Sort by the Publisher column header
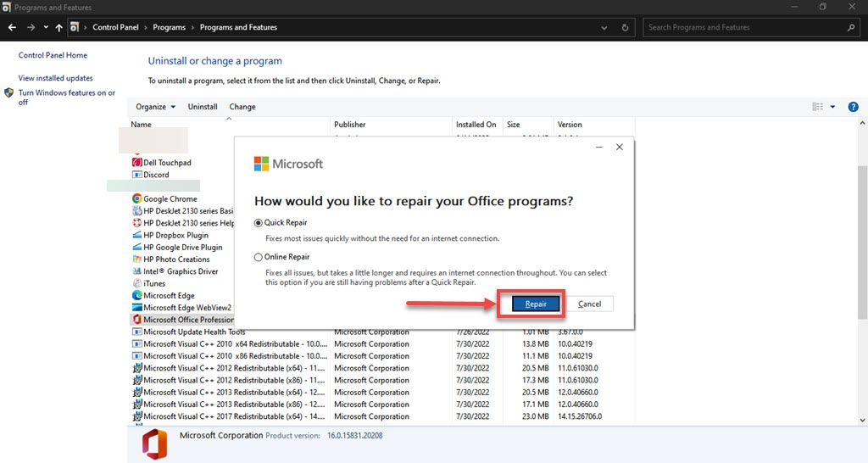868x463 pixels. pyautogui.click(x=392, y=125)
